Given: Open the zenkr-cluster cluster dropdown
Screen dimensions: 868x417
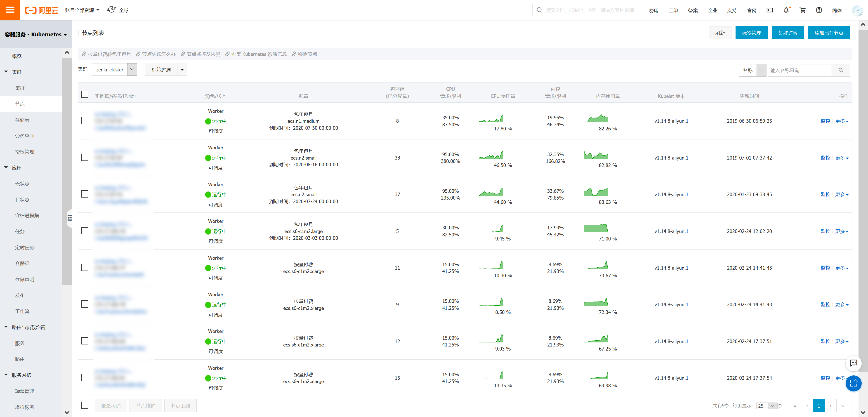Looking at the screenshot, I should 114,69.
